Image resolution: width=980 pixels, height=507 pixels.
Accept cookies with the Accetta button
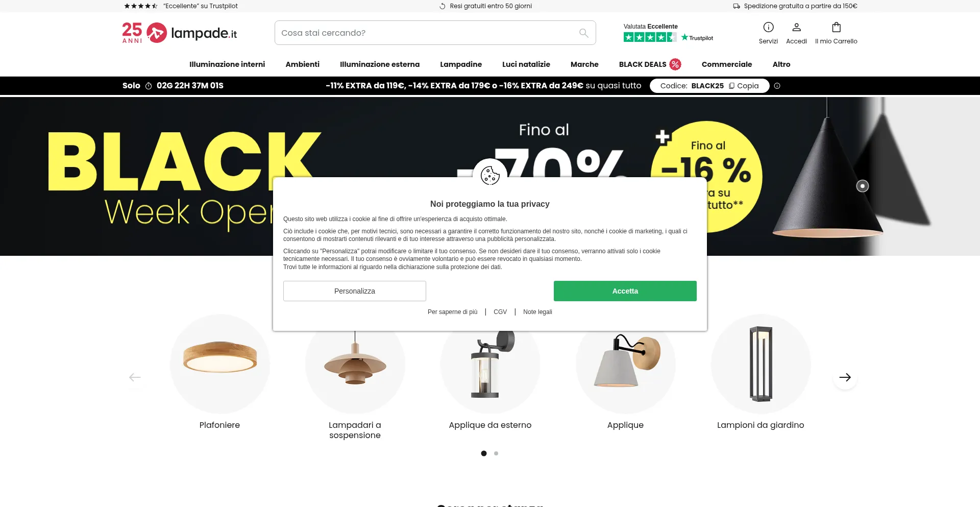(x=625, y=291)
